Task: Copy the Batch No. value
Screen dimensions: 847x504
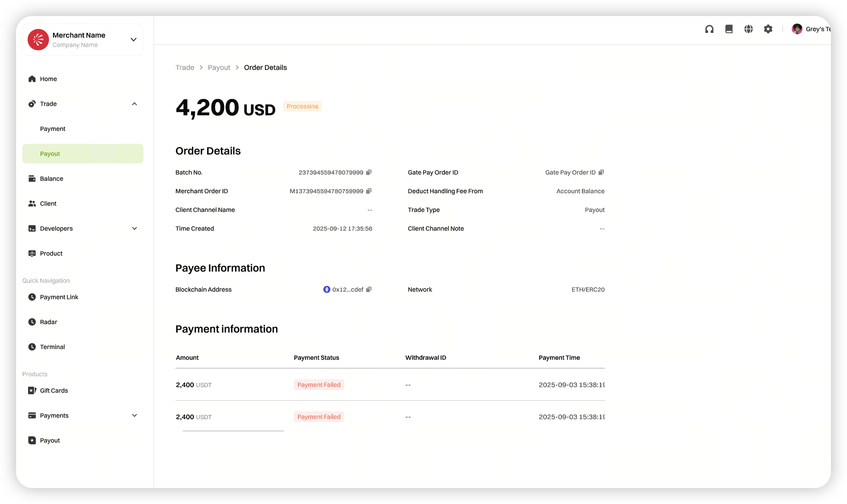Action: click(x=369, y=172)
